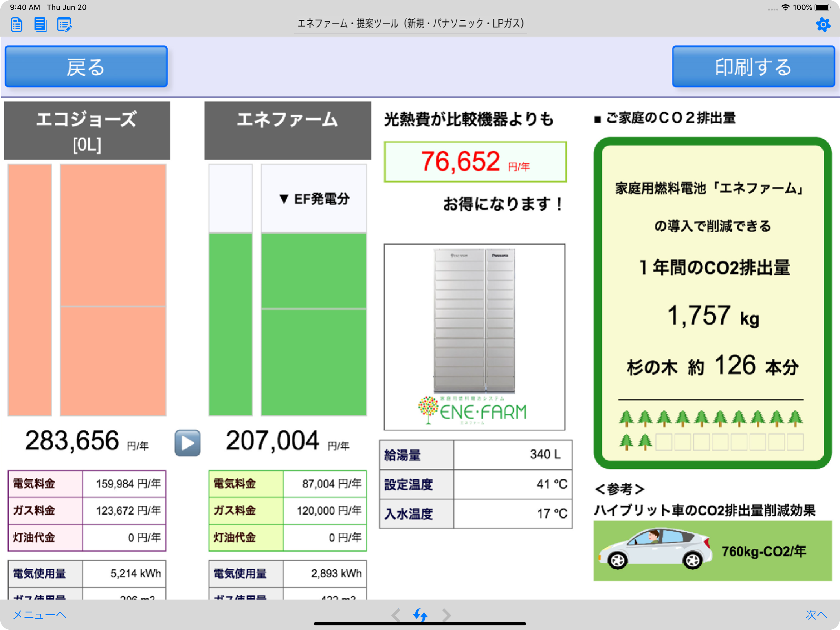Tap the 戻る back button
Screen dimensions: 840x630
tap(86, 66)
